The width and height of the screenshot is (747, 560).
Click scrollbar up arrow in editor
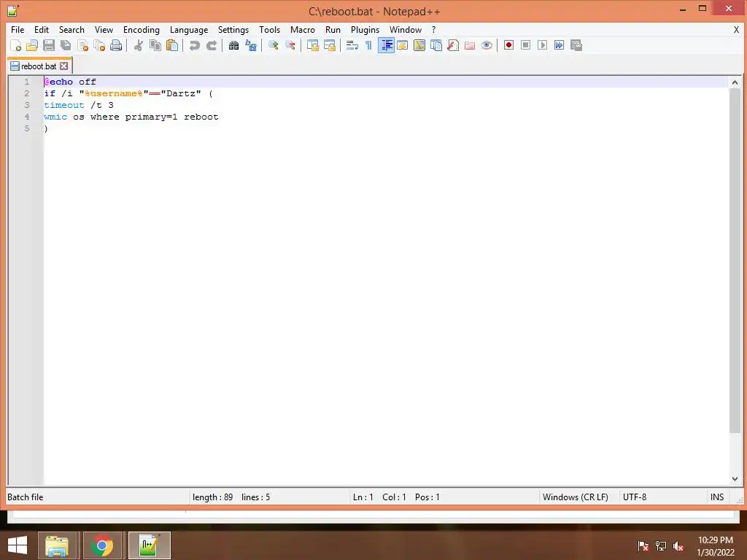(735, 82)
